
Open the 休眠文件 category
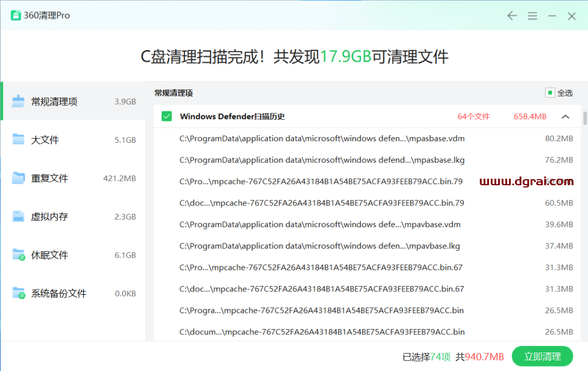coord(73,255)
